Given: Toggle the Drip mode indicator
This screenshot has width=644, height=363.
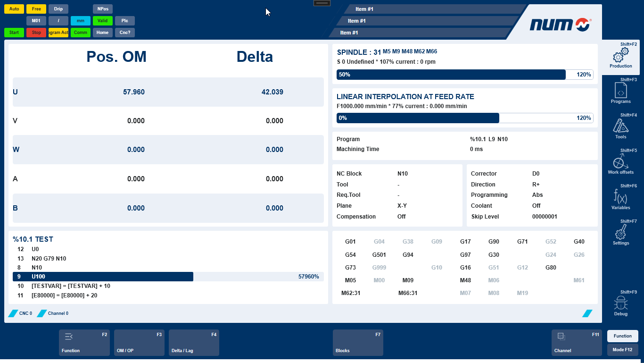Looking at the screenshot, I should (x=58, y=9).
